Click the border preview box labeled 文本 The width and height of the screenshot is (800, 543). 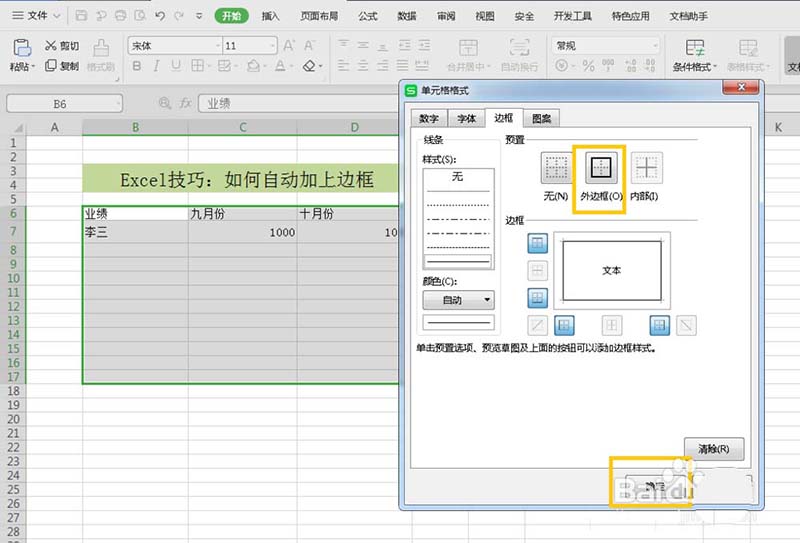click(x=612, y=270)
